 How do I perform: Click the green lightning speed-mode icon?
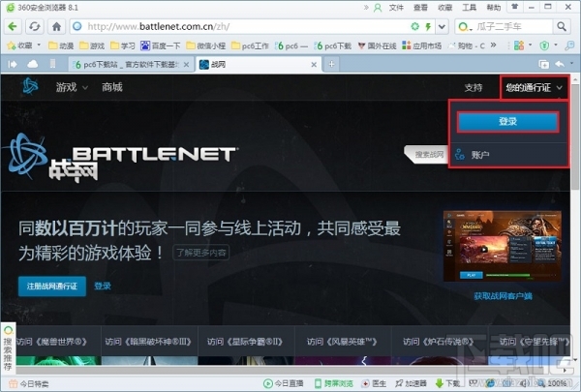[x=428, y=26]
